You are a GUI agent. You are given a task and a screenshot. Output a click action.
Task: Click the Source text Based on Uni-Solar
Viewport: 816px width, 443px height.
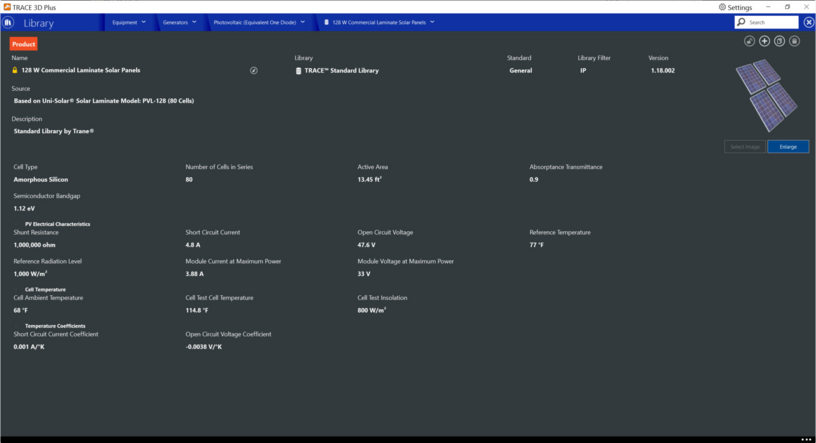(104, 101)
